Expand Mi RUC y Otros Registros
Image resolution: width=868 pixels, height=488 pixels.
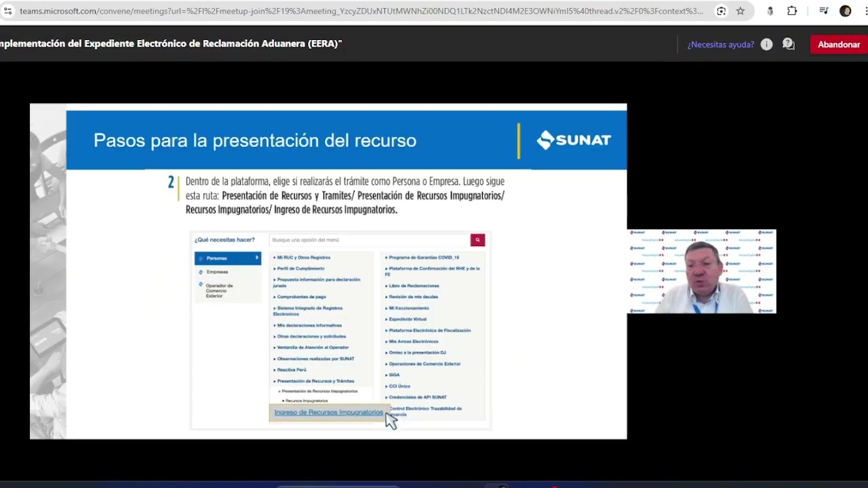click(x=303, y=258)
